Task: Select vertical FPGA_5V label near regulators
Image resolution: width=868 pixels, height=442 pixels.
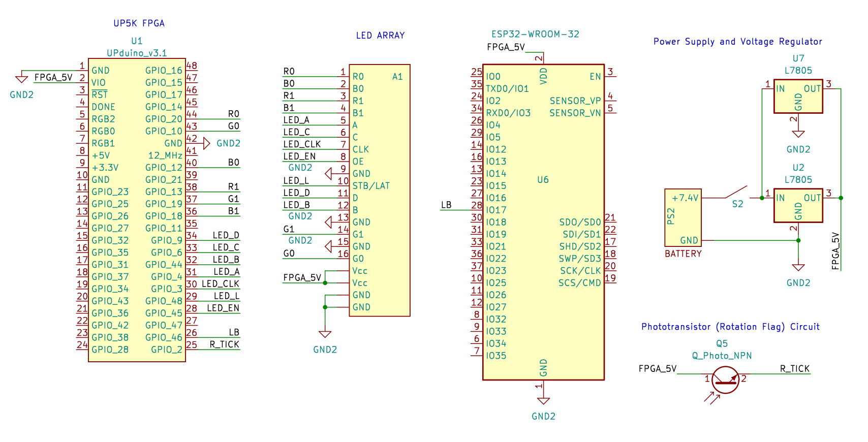Action: pyautogui.click(x=835, y=251)
